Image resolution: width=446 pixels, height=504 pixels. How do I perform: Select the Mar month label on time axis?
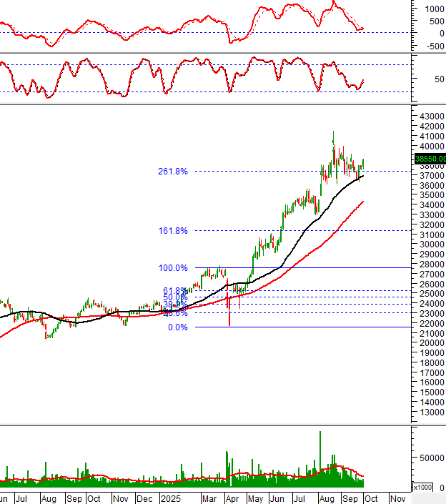(209, 498)
